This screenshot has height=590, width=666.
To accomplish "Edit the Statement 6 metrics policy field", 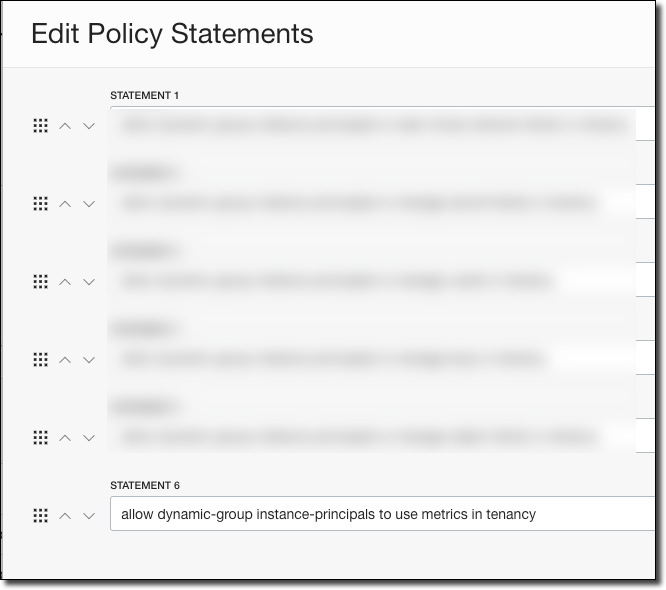I will [380, 514].
